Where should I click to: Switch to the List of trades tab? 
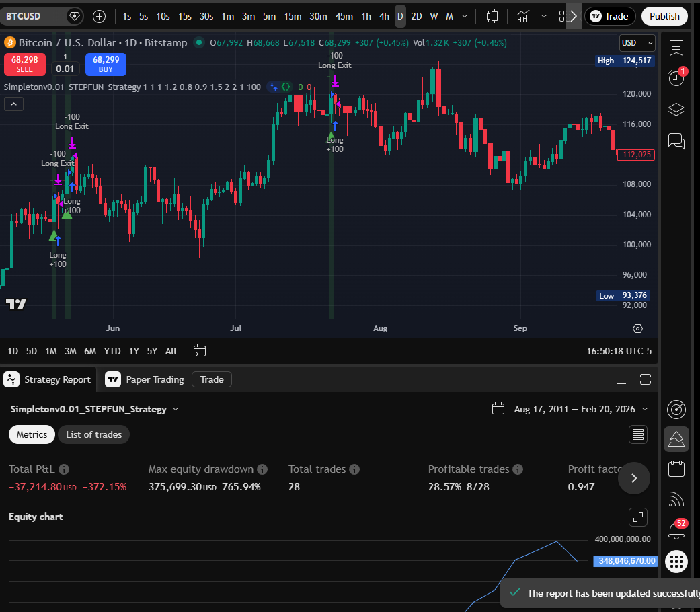click(x=93, y=434)
